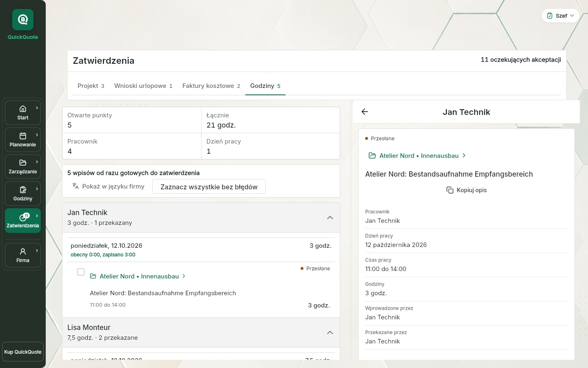The height and width of the screenshot is (368, 588).
Task: Open the Planowanie calendar icon
Action: click(x=23, y=136)
